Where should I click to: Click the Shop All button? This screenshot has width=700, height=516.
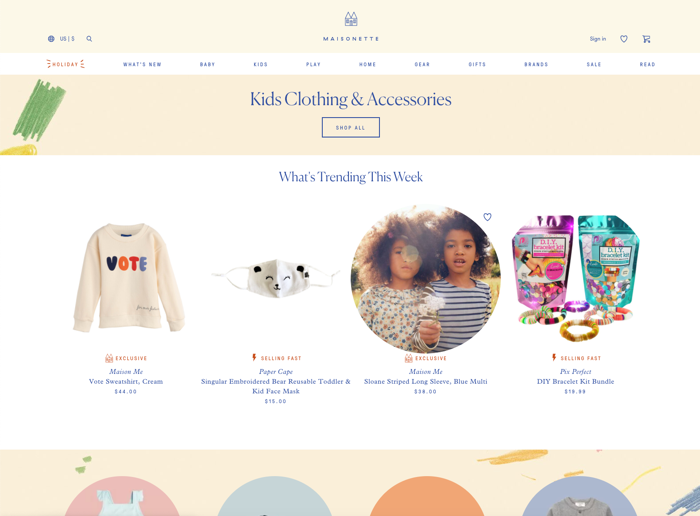pyautogui.click(x=351, y=127)
